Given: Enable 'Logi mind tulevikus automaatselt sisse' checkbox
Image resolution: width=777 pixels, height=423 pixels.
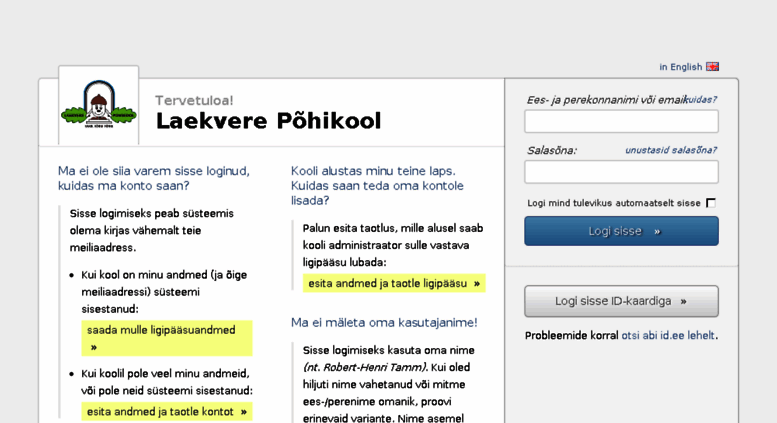Looking at the screenshot, I should 711,203.
